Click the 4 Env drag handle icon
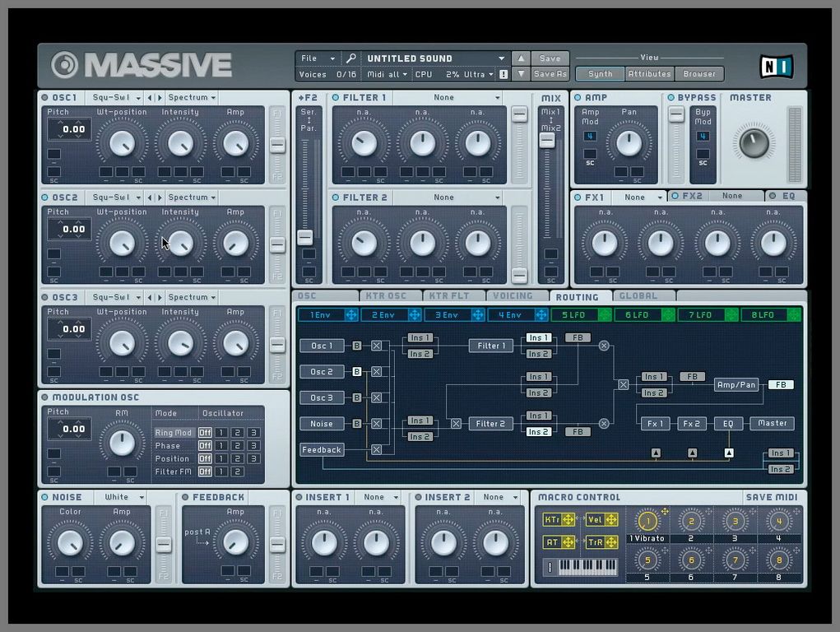The height and width of the screenshot is (632, 840). click(x=541, y=314)
